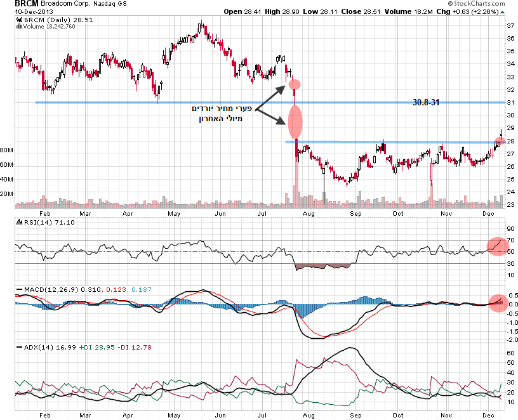Screen dimensions: 518x420
Task: Click the Hebrew annotation 'פערי מחיר יורדים'
Action: pos(222,108)
